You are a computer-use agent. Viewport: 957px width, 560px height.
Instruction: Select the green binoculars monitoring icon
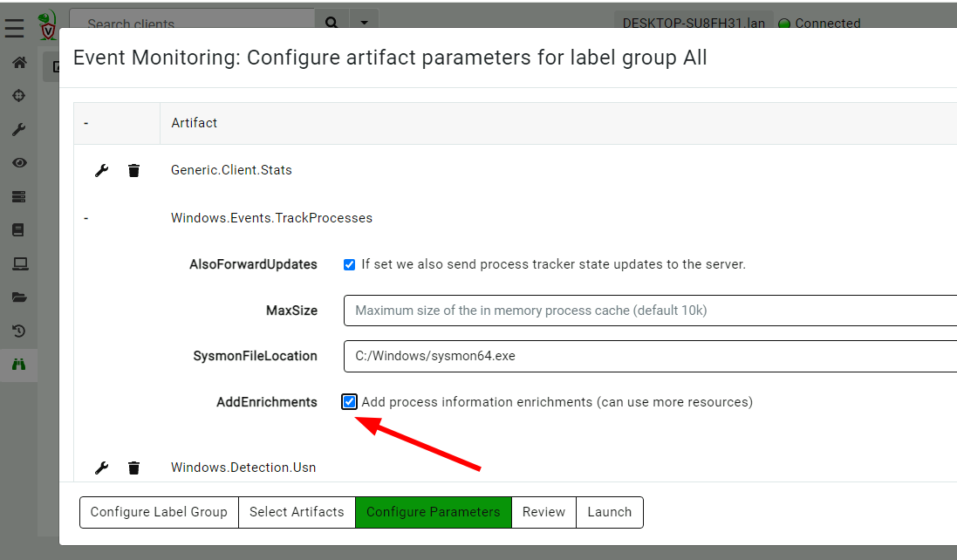(18, 365)
